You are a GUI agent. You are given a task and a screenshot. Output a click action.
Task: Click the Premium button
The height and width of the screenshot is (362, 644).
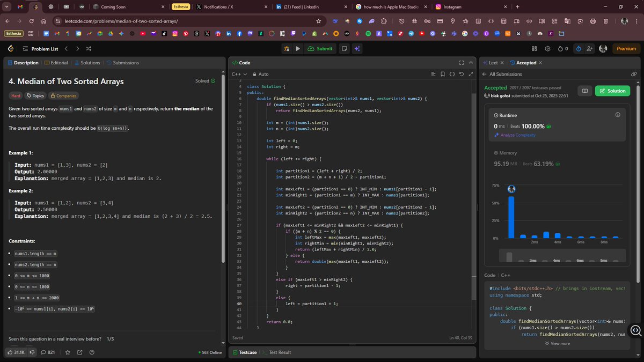(x=626, y=49)
